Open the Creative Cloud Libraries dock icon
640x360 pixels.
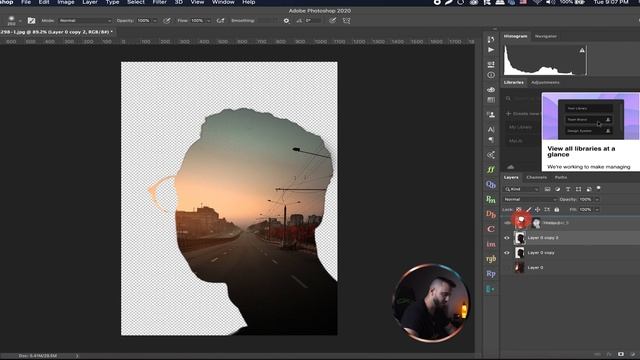point(491,90)
